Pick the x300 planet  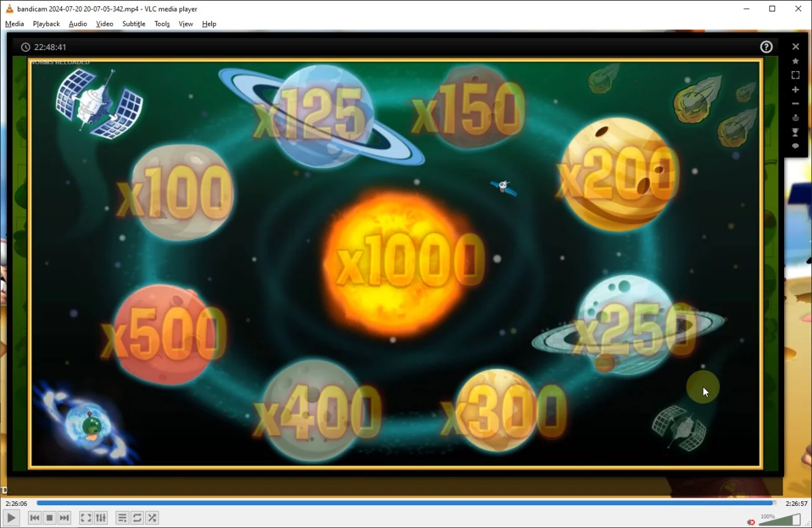point(502,409)
